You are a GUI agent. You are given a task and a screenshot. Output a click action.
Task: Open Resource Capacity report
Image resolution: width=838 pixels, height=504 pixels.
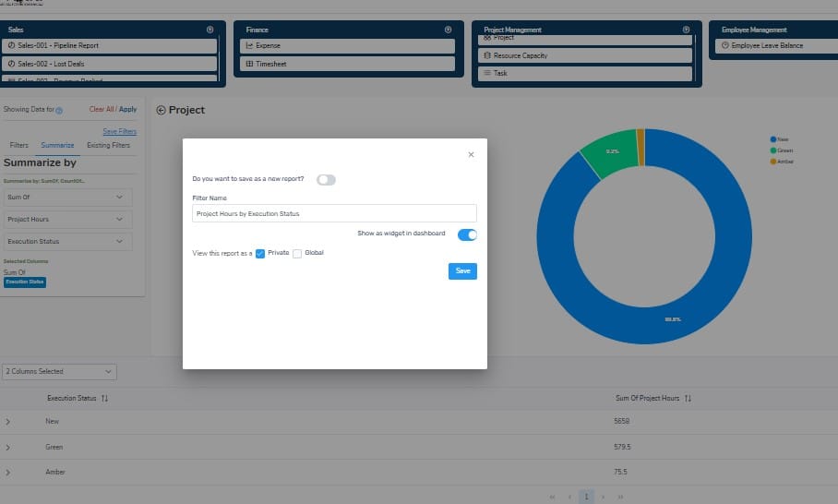[585, 55]
